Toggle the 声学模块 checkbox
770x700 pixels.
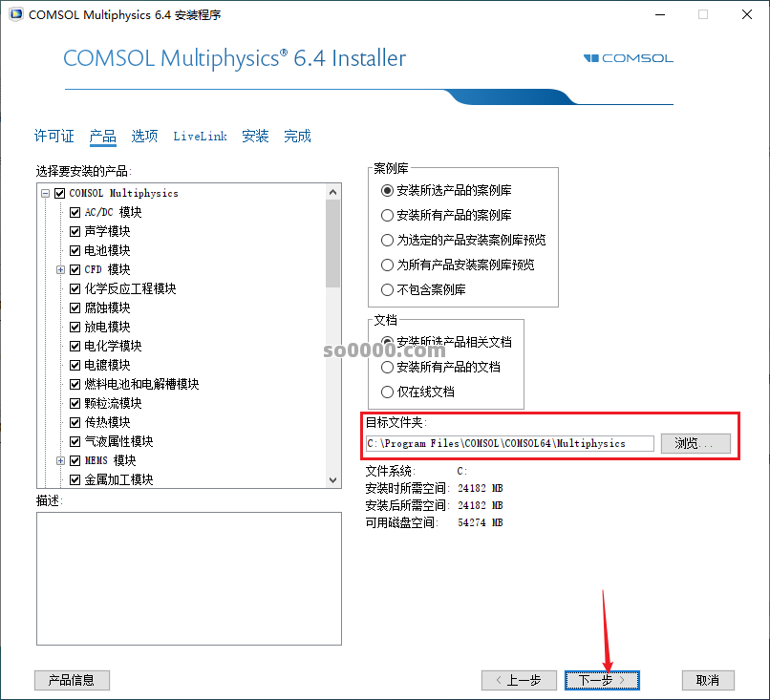[75, 231]
